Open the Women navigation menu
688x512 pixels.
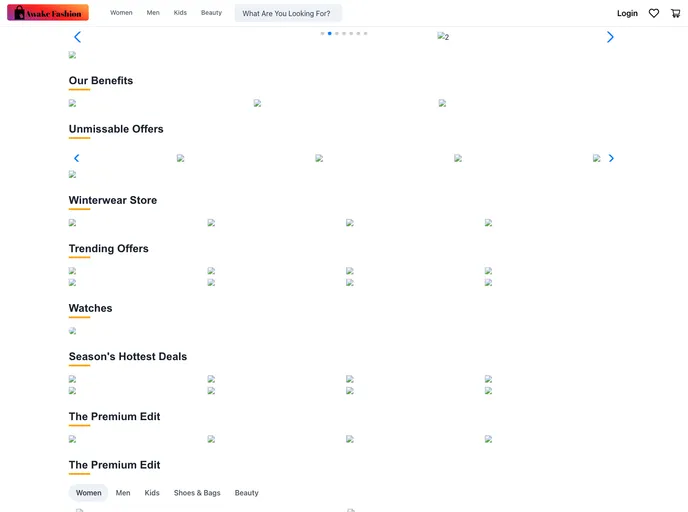coord(121,13)
